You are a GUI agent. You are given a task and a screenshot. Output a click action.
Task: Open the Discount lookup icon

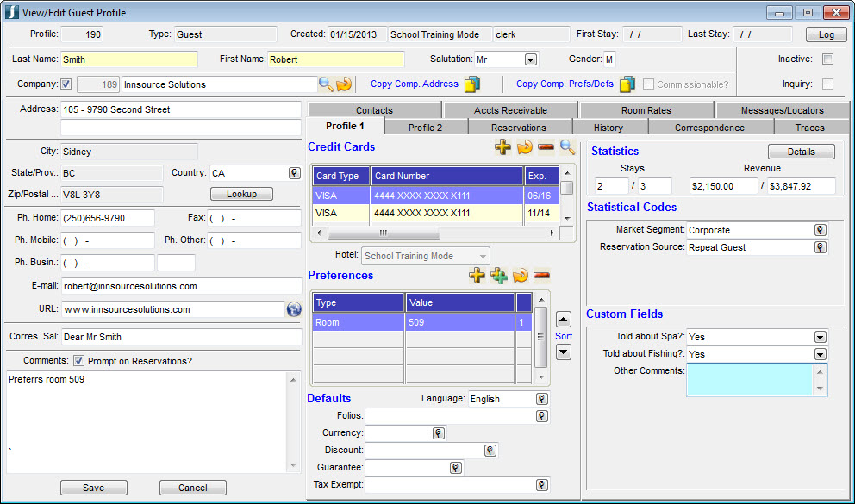tap(490, 451)
